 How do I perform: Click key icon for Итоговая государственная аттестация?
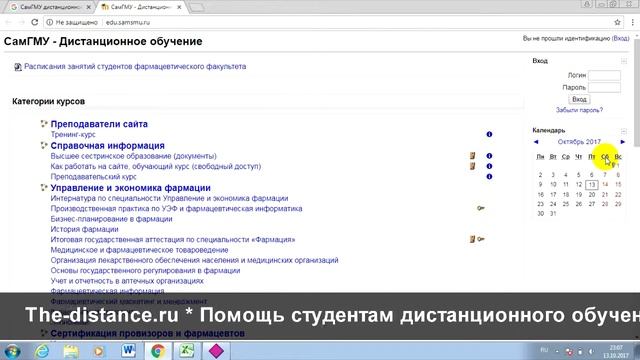(481, 239)
